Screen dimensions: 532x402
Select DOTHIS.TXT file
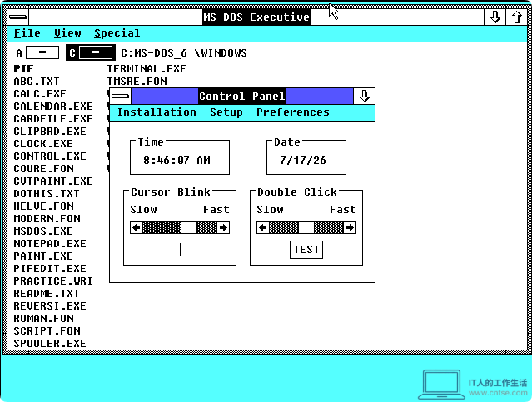47,194
